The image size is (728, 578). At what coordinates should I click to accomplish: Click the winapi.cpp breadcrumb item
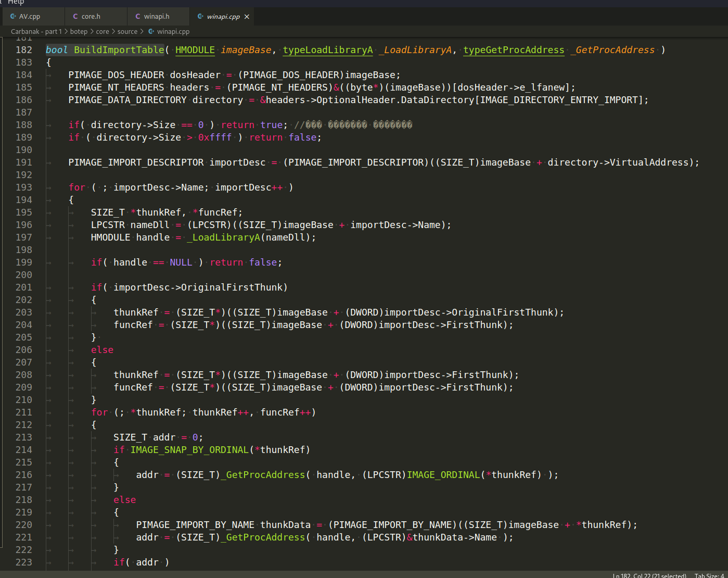[x=173, y=32]
